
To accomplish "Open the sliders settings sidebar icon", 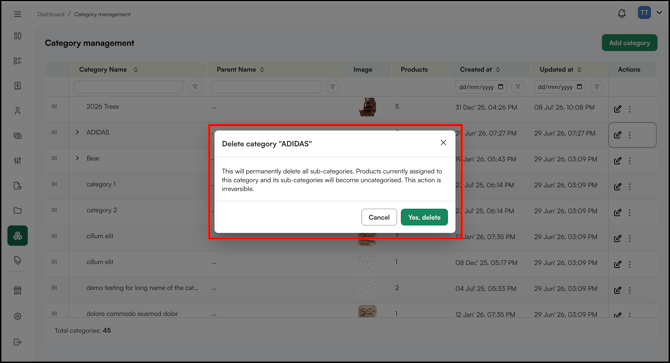I will point(18,161).
